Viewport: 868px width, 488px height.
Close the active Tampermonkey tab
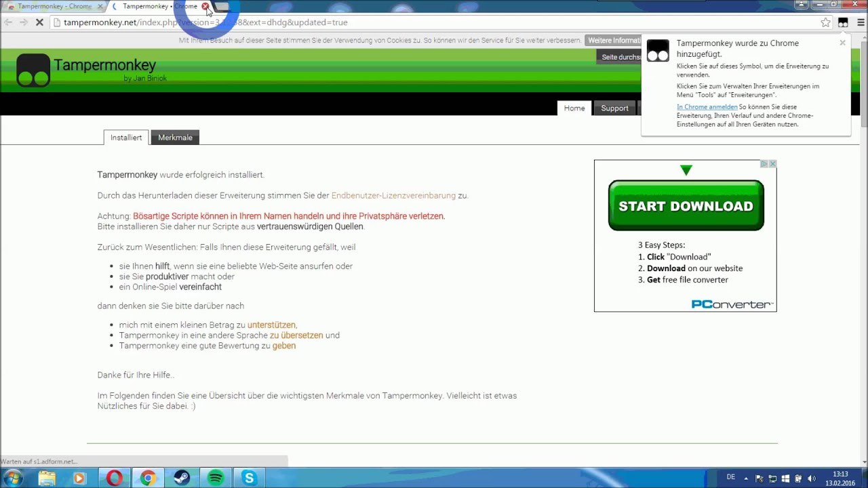[x=205, y=6]
